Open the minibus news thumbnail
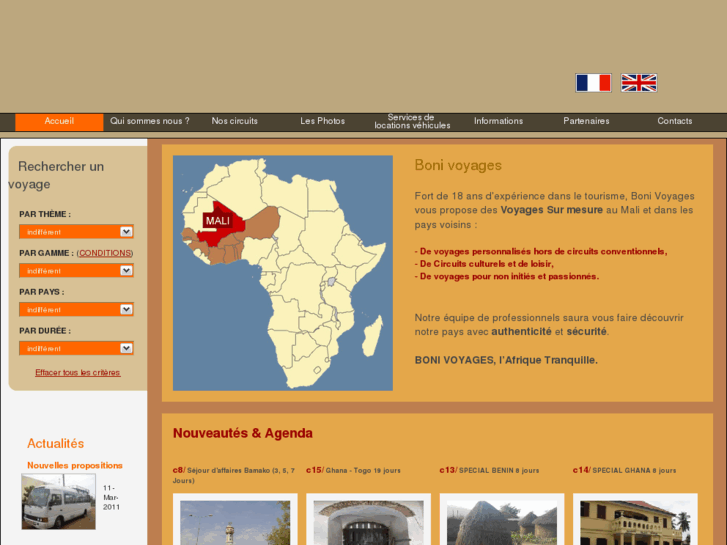 pyautogui.click(x=58, y=501)
